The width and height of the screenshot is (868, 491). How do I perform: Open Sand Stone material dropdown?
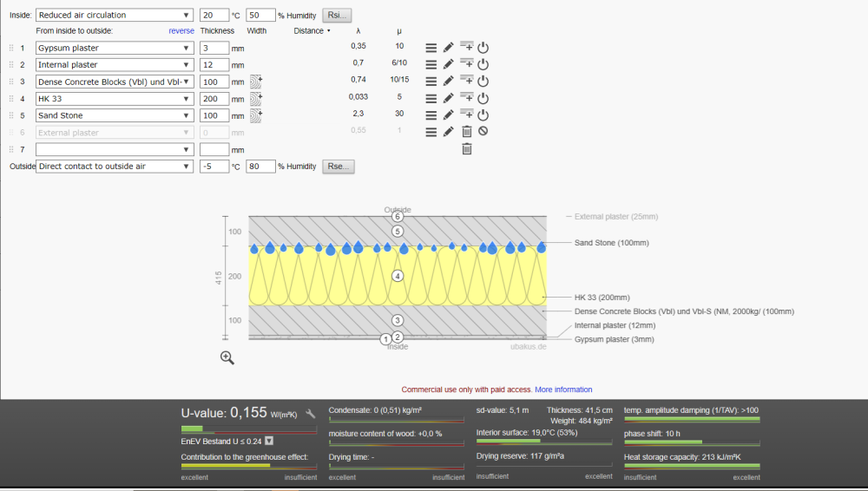pyautogui.click(x=114, y=115)
